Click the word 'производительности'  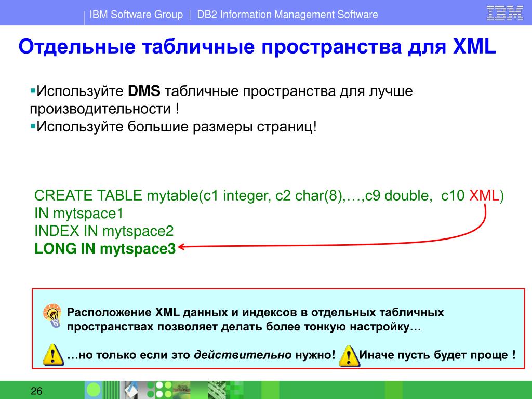pyautogui.click(x=100, y=109)
